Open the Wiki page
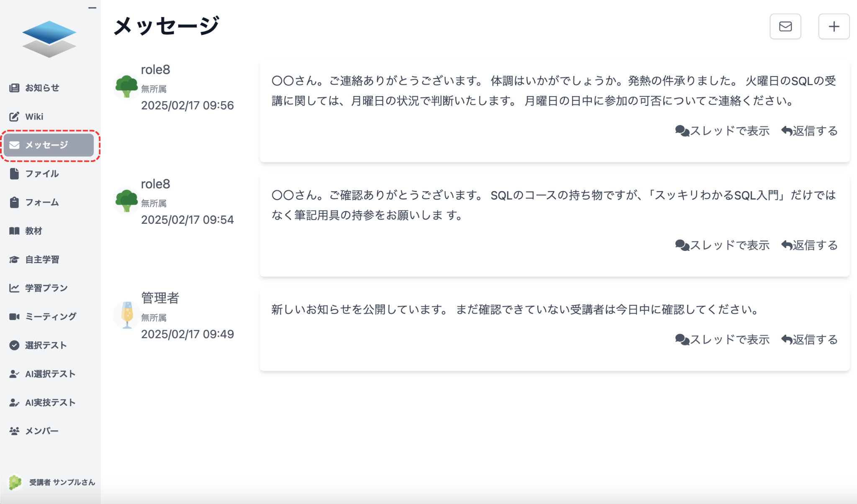This screenshot has height=504, width=857. click(34, 116)
